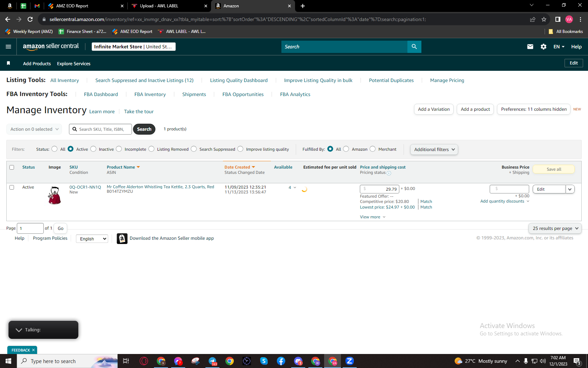The height and width of the screenshot is (368, 588).
Task: Select the Mr Coffee Kettle row checkbox
Action: tap(12, 188)
